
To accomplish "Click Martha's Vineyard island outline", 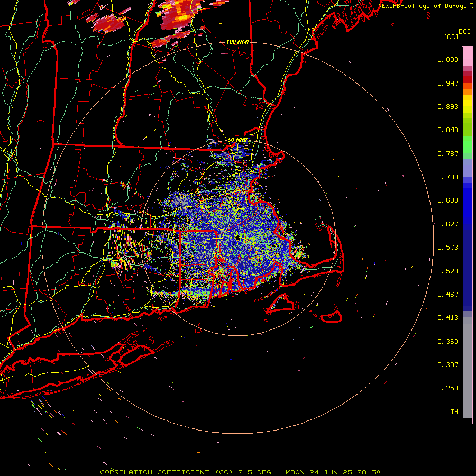I will pyautogui.click(x=282, y=304).
